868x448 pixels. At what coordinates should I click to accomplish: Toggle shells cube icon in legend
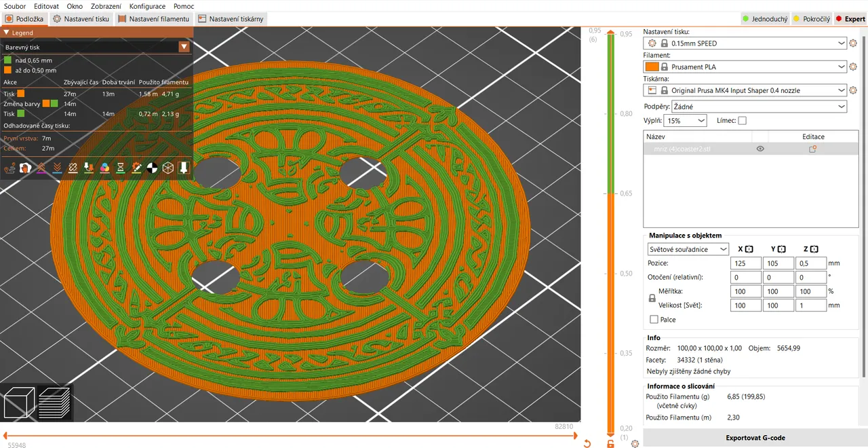pos(167,168)
